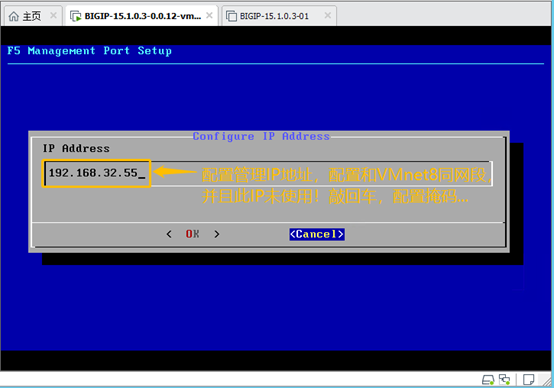Click the window resize grip in the corner
The image size is (554, 388).
click(x=548, y=382)
